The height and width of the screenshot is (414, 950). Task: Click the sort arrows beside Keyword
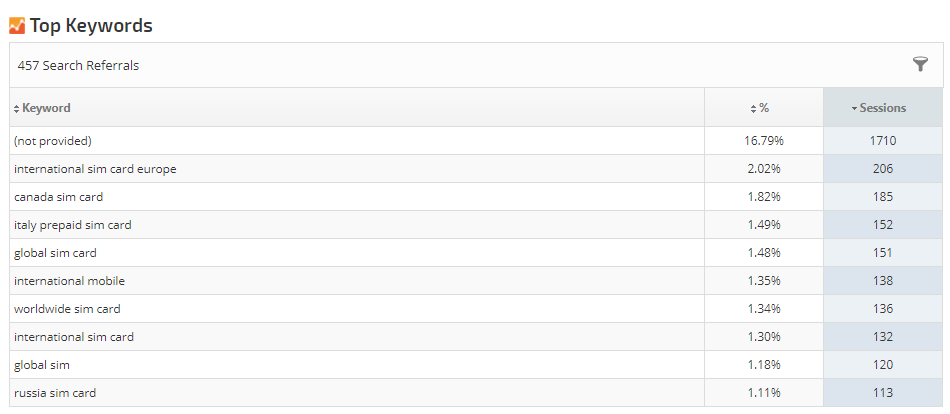coord(16,108)
